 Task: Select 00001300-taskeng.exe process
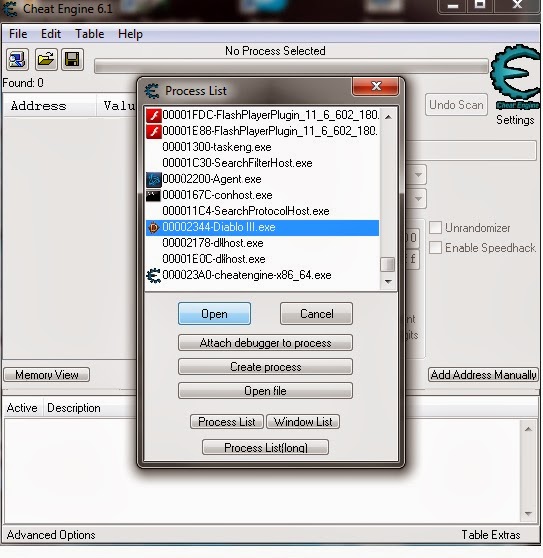[262, 147]
